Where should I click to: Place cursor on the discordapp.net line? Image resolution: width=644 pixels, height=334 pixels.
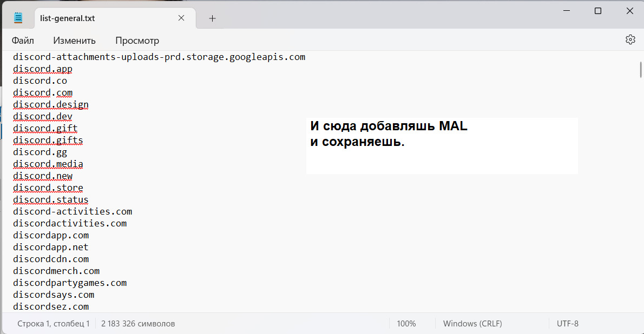pyautogui.click(x=51, y=248)
